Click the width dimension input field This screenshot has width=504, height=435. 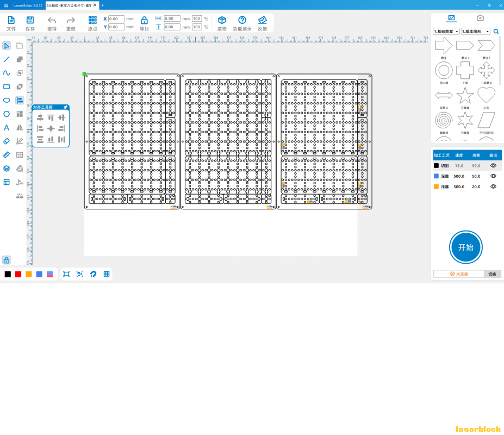[172, 18]
